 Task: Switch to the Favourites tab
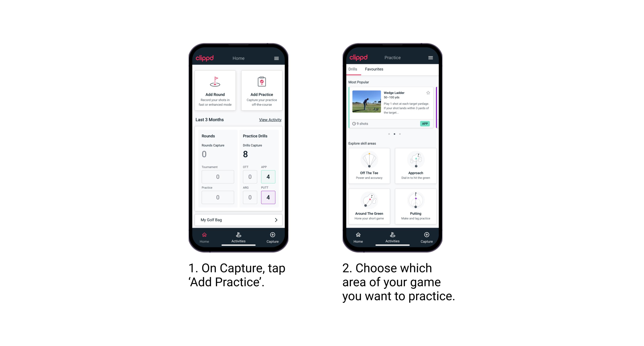point(374,69)
